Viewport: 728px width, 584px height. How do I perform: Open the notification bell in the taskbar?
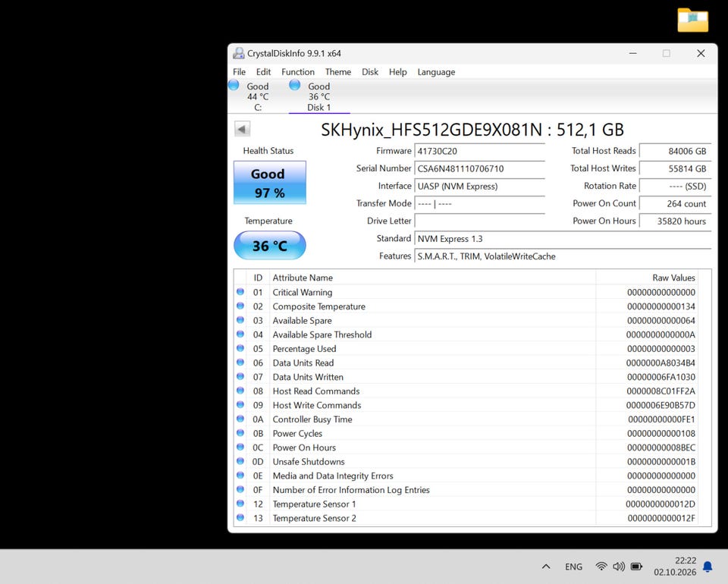click(x=708, y=567)
